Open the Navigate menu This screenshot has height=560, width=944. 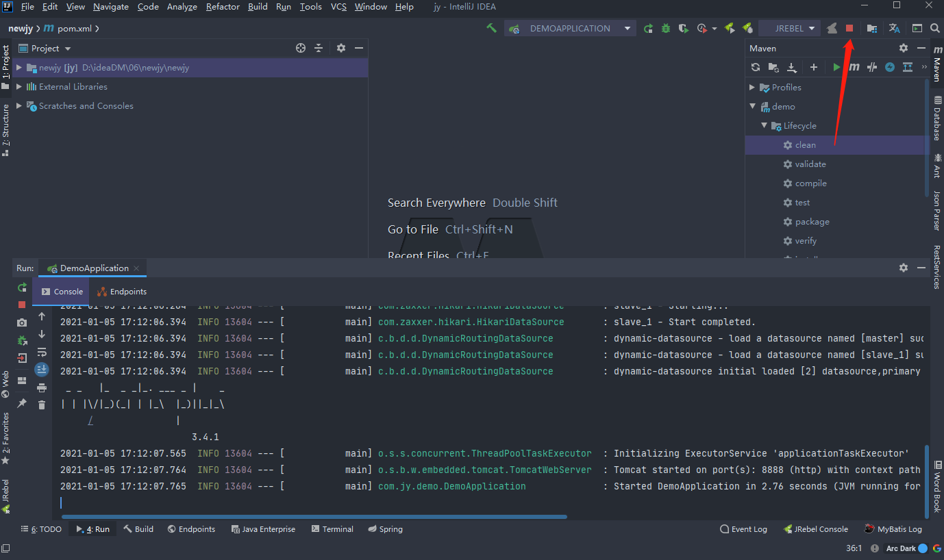coord(110,6)
